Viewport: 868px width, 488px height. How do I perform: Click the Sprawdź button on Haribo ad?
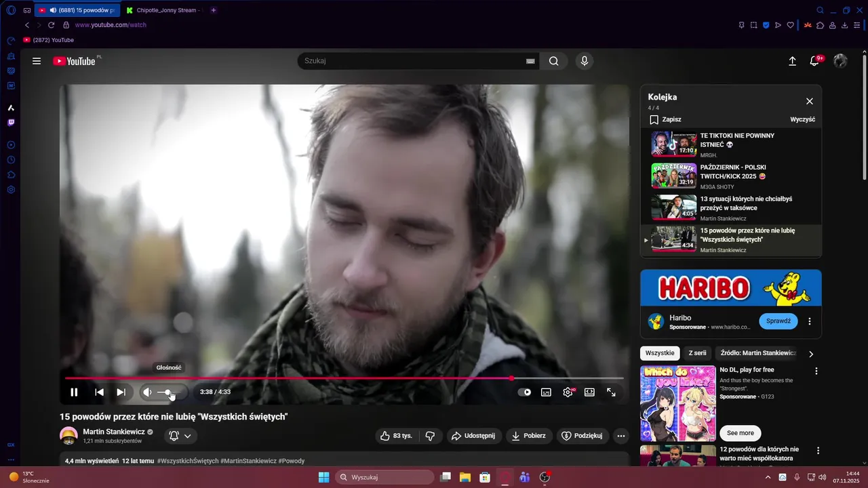[778, 321]
